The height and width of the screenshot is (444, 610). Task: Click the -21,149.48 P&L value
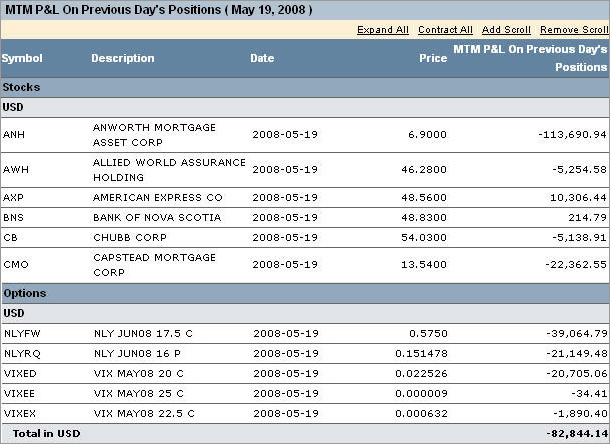point(577,354)
